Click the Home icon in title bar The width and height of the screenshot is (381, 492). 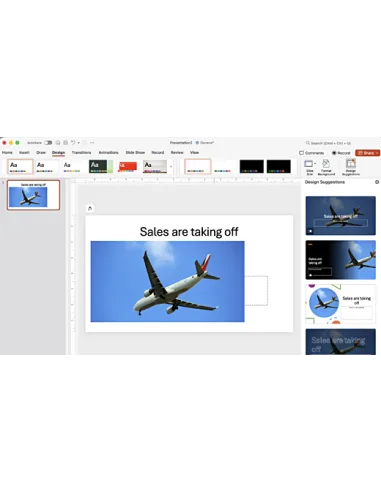(x=58, y=143)
